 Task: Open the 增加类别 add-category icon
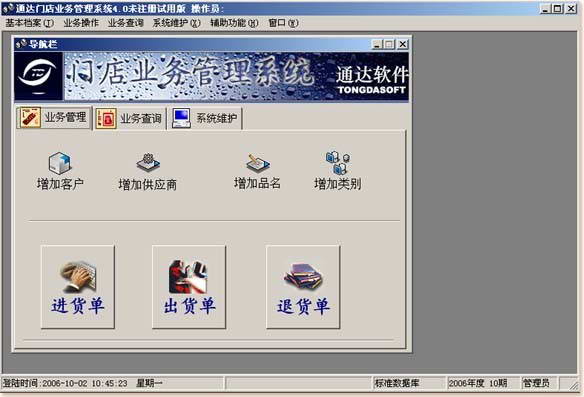337,171
